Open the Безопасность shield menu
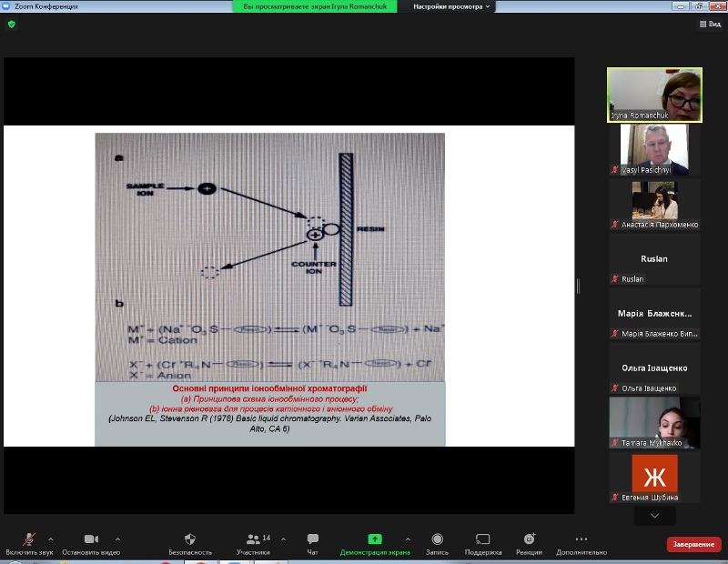 [190, 544]
